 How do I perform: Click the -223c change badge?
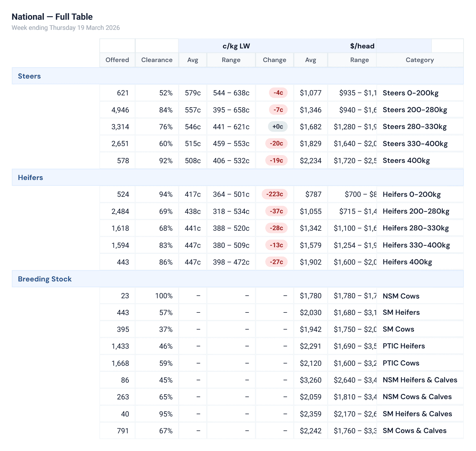click(x=274, y=194)
